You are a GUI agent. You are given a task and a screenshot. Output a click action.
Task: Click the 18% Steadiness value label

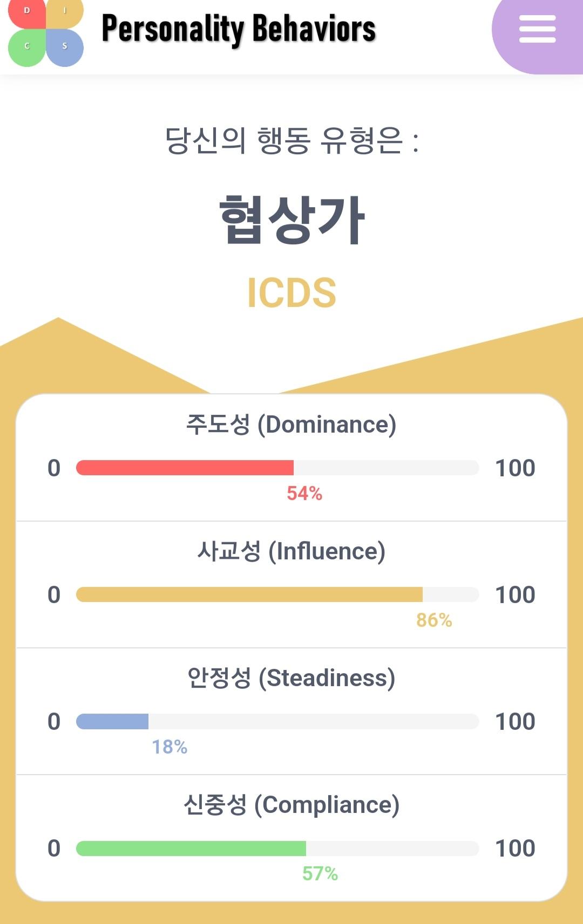point(170,747)
